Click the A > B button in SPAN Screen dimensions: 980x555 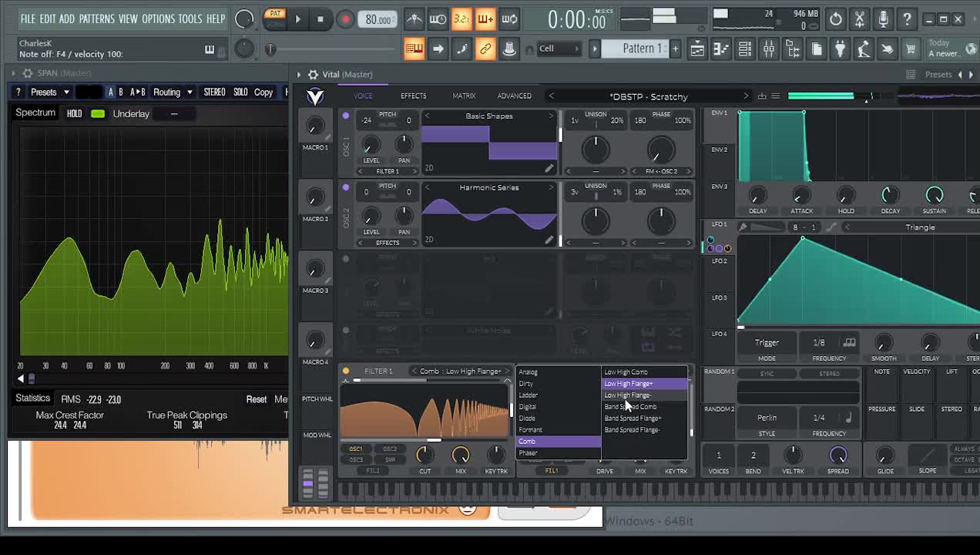point(137,92)
